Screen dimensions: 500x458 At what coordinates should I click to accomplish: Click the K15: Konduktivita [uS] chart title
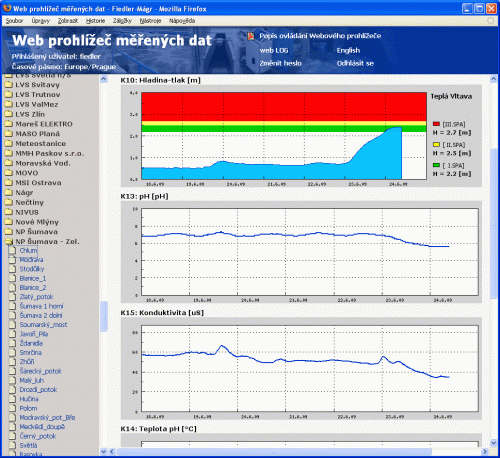coord(162,313)
